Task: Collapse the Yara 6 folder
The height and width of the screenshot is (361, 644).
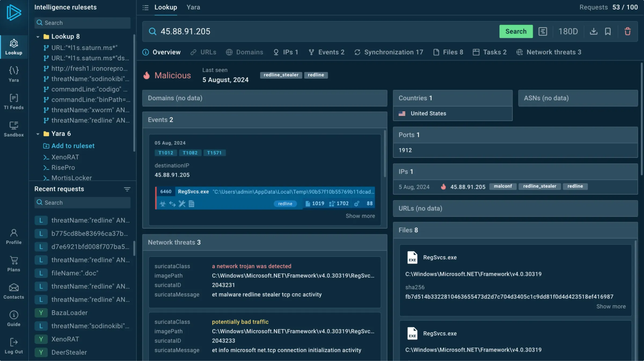Action: (38, 134)
